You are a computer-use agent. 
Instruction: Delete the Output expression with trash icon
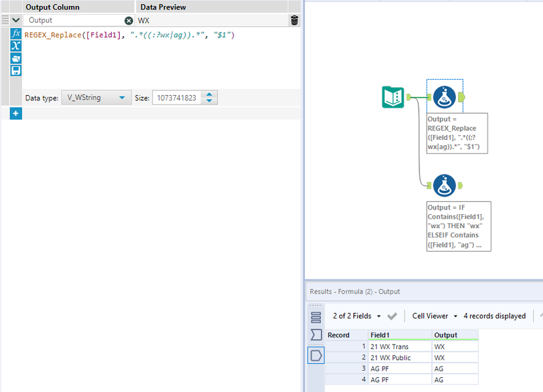click(x=294, y=21)
